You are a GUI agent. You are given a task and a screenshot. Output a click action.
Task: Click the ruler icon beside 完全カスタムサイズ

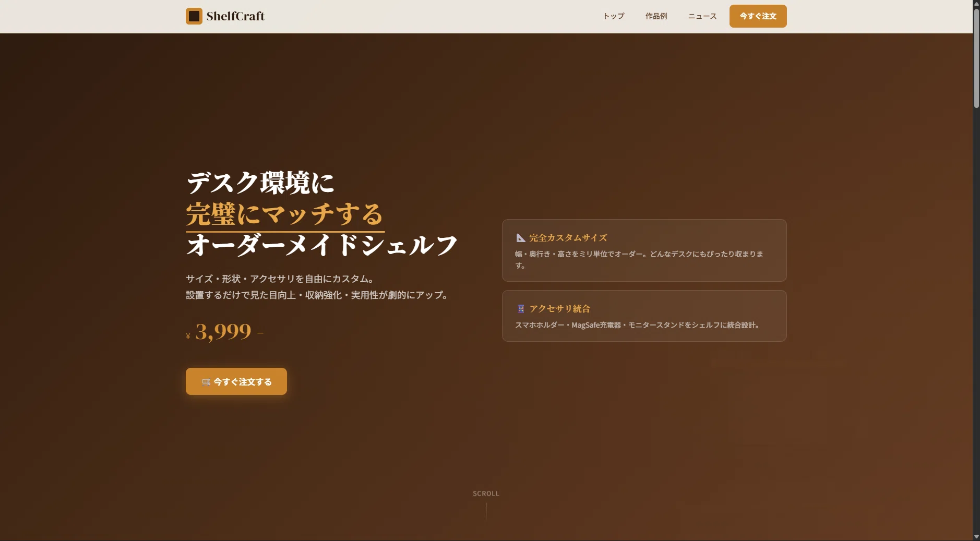click(520, 238)
